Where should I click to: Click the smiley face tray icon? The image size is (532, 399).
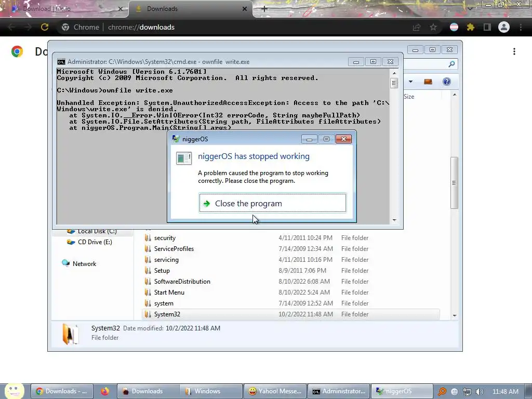[454, 392]
